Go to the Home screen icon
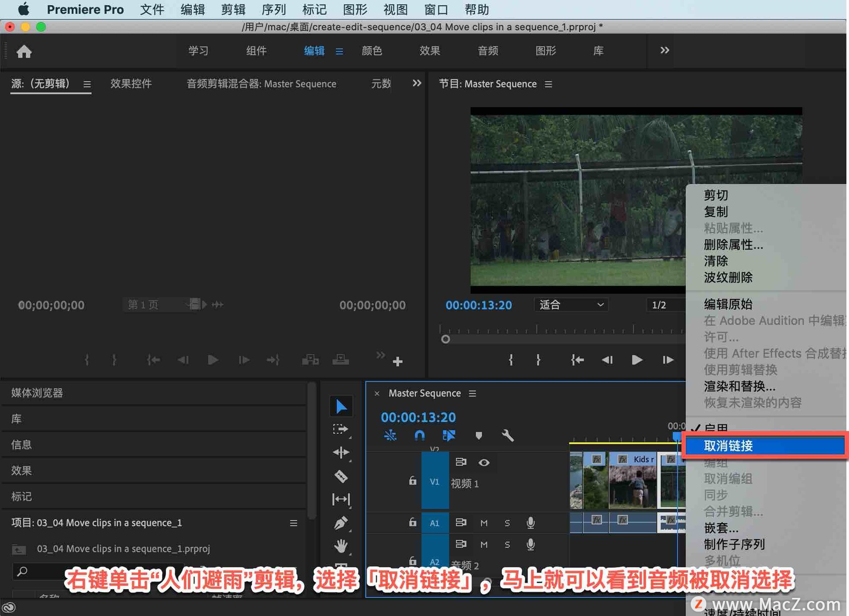 (24, 52)
